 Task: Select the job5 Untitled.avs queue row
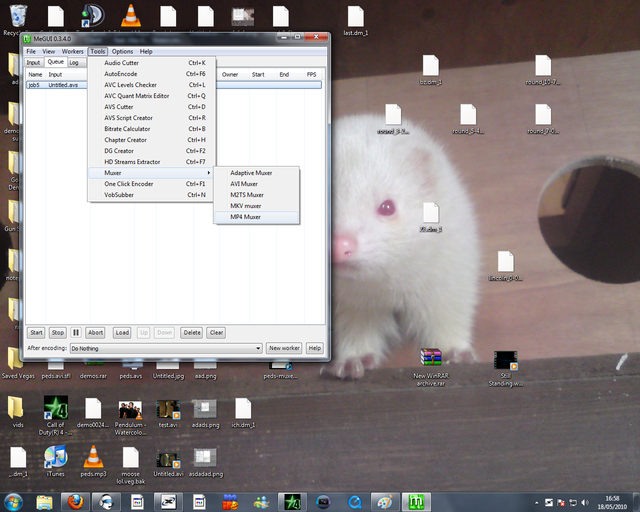[x=174, y=85]
